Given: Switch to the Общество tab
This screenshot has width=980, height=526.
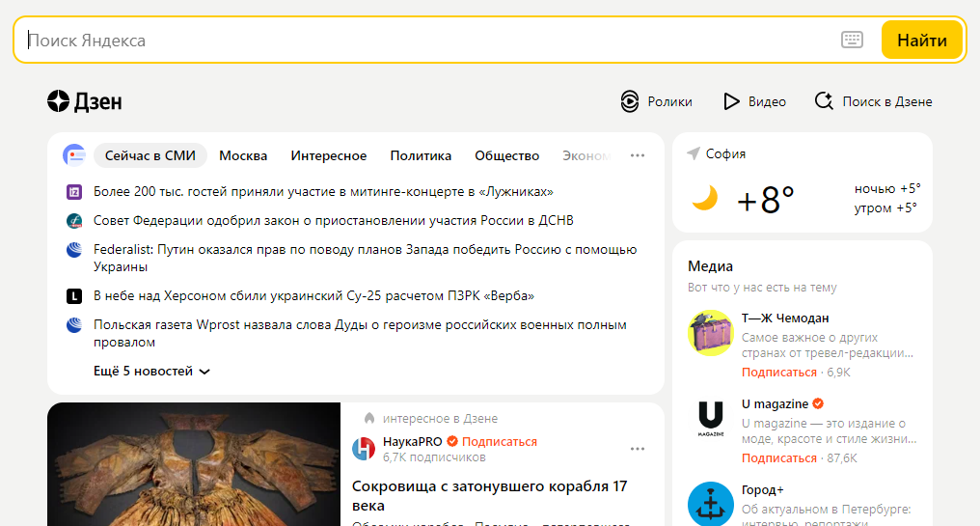Looking at the screenshot, I should point(506,155).
